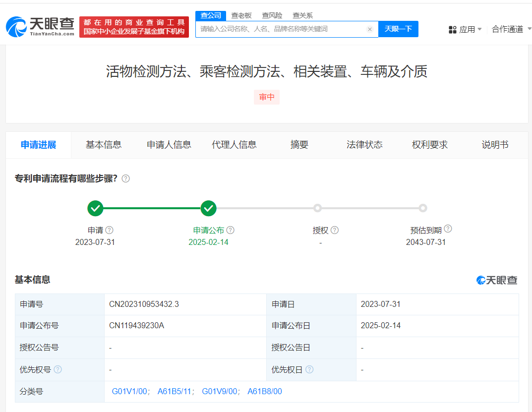Image resolution: width=532 pixels, height=412 pixels.
Task: Expand the 合作通道 dropdown
Action: (x=510, y=30)
